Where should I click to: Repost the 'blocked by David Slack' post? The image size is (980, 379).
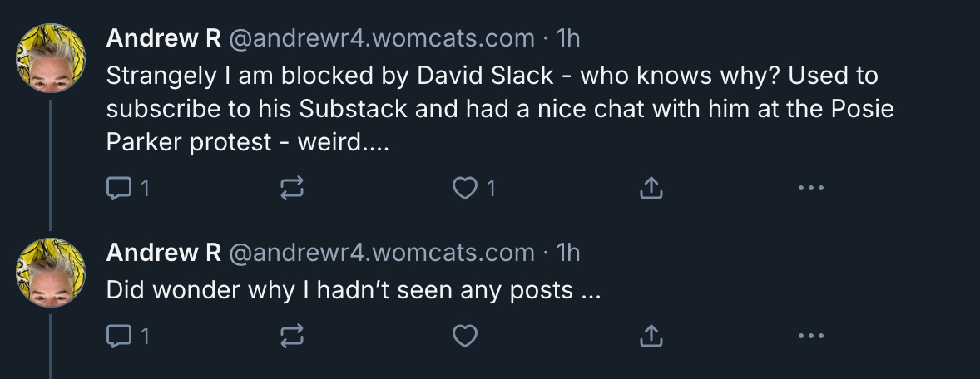[x=291, y=189]
